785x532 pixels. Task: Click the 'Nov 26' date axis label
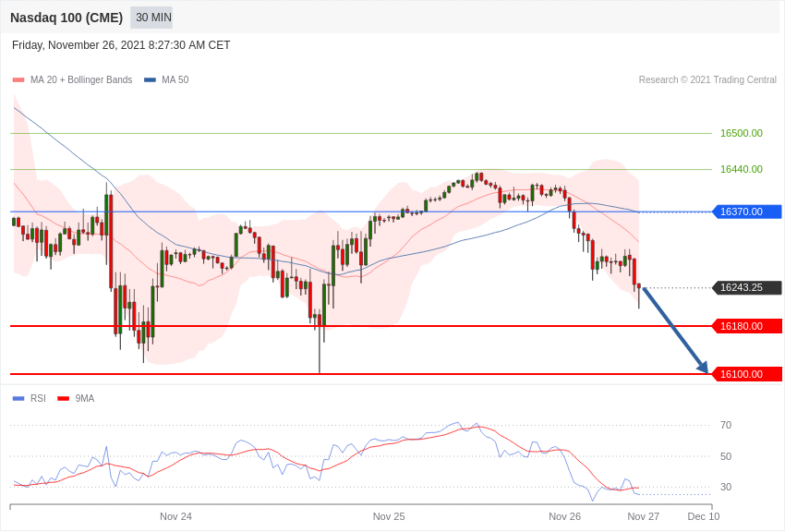click(564, 516)
